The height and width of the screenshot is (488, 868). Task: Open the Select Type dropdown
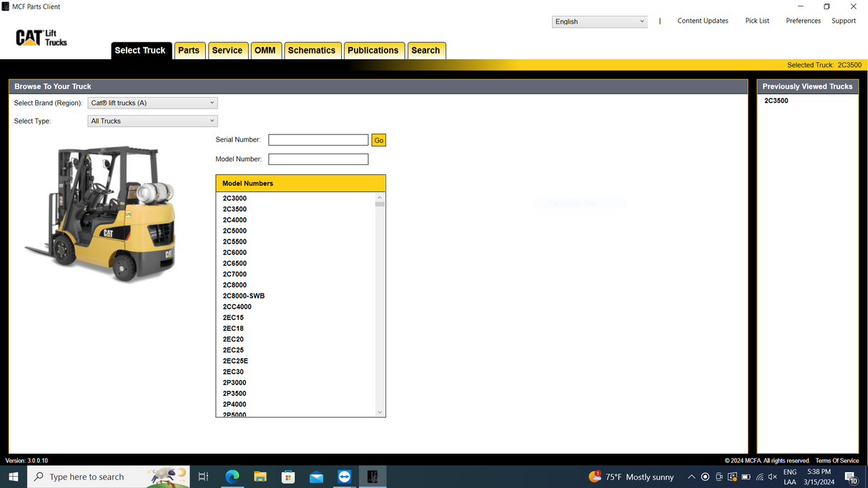click(152, 121)
